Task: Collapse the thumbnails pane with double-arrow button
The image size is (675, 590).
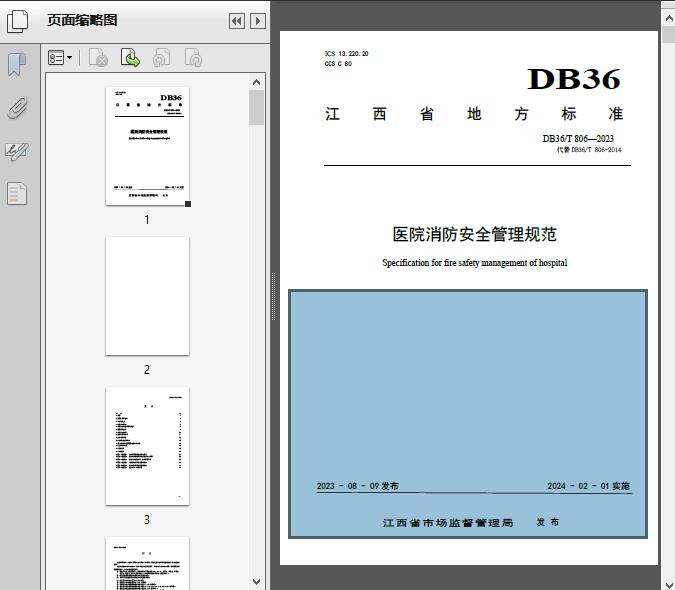Action: click(x=237, y=21)
